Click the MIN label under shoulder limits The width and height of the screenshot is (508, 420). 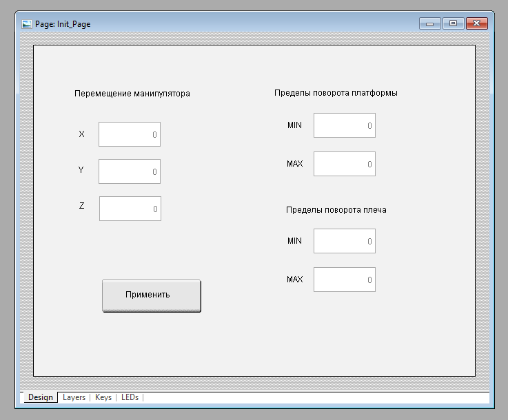(294, 241)
